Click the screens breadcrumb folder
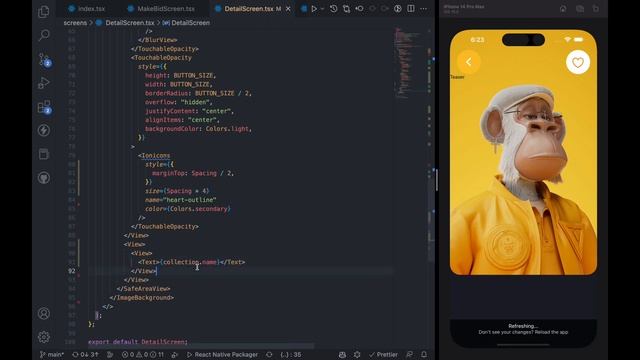The width and height of the screenshot is (640, 360). click(x=75, y=23)
